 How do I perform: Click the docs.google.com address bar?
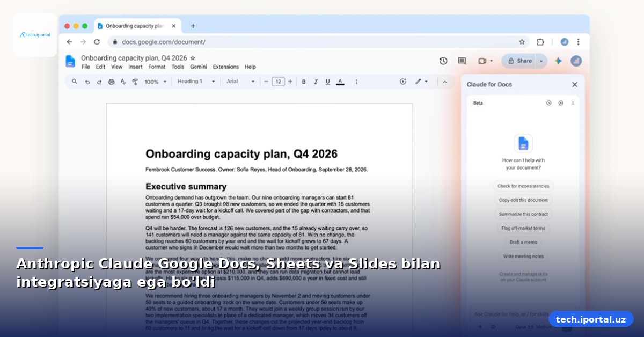pos(319,42)
